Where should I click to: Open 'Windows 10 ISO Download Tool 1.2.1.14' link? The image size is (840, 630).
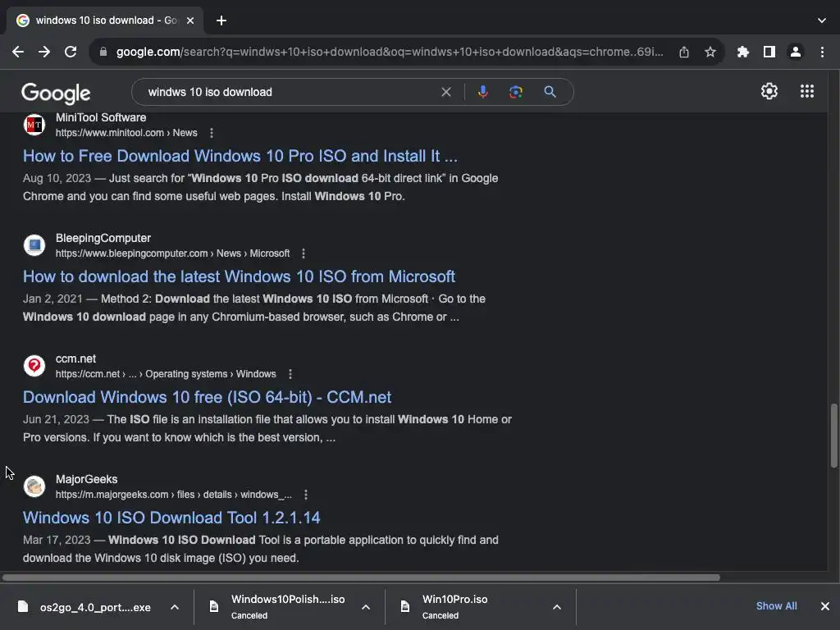(x=171, y=518)
